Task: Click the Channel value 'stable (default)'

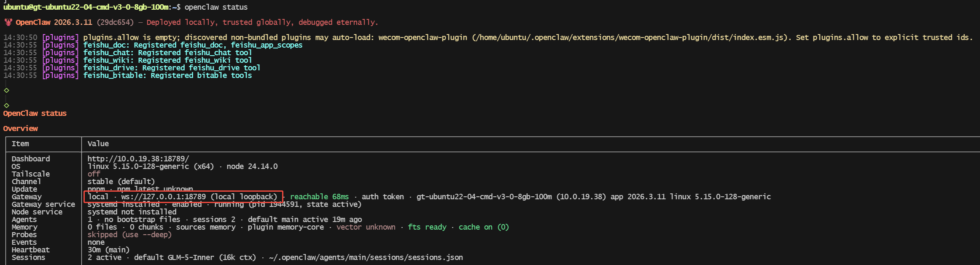Action: tap(121, 182)
